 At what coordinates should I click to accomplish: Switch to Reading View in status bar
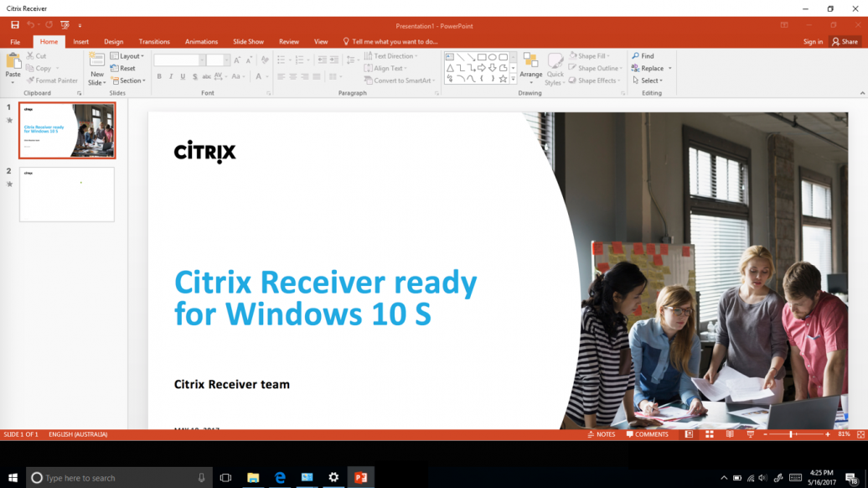pos(730,434)
